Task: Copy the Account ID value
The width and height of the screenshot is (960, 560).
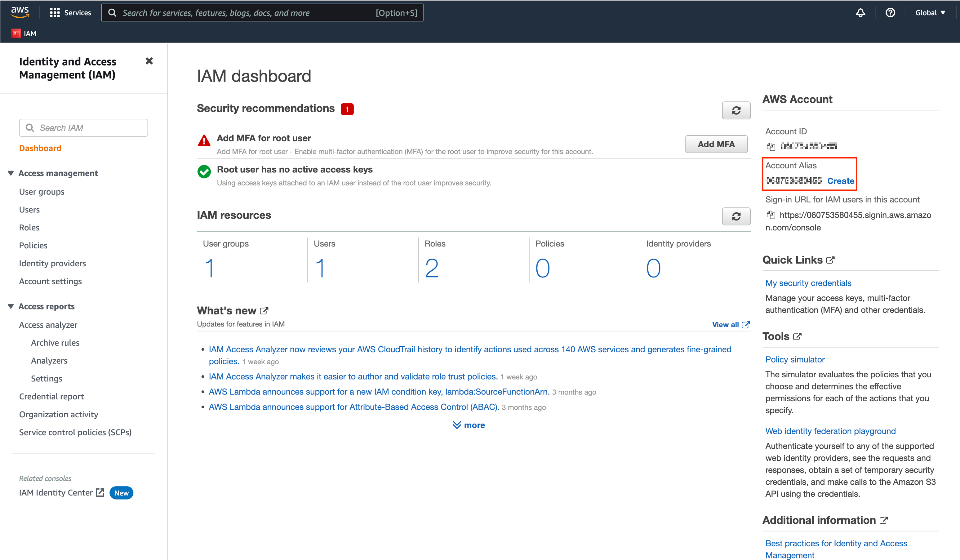Action: point(771,146)
